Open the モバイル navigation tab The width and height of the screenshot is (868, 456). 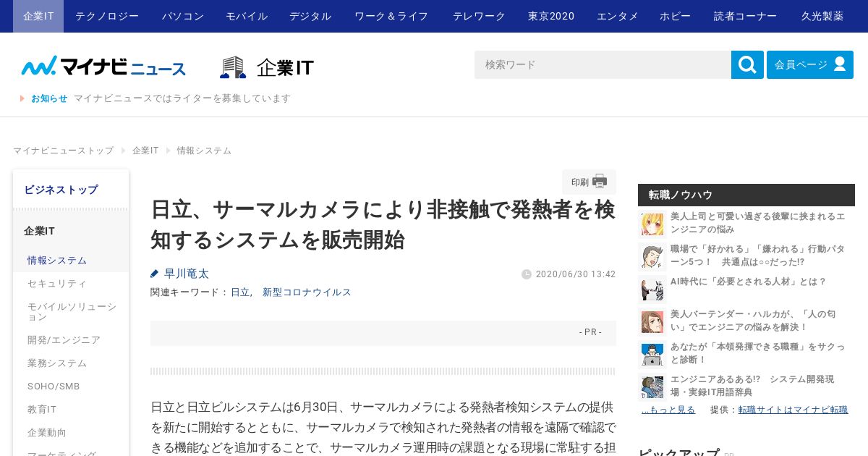[247, 16]
